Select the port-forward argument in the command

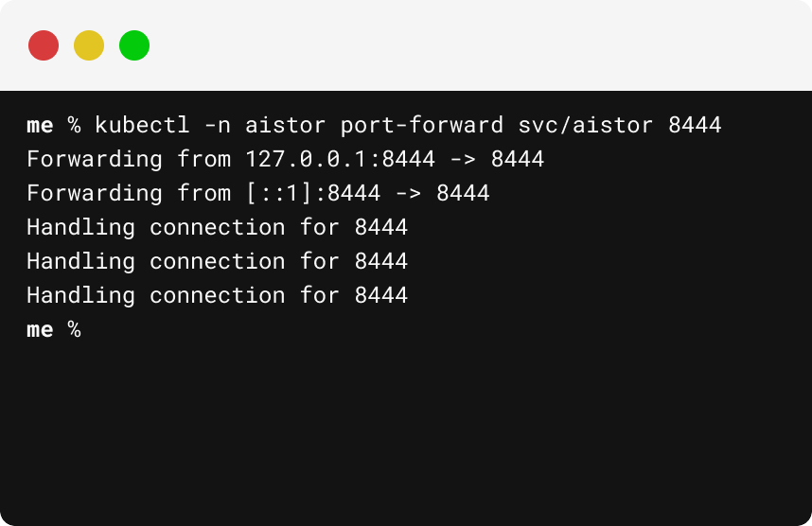(x=421, y=125)
